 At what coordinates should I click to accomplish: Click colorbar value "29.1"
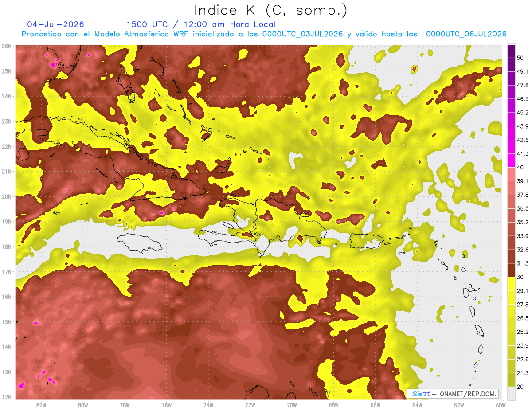pyautogui.click(x=523, y=291)
